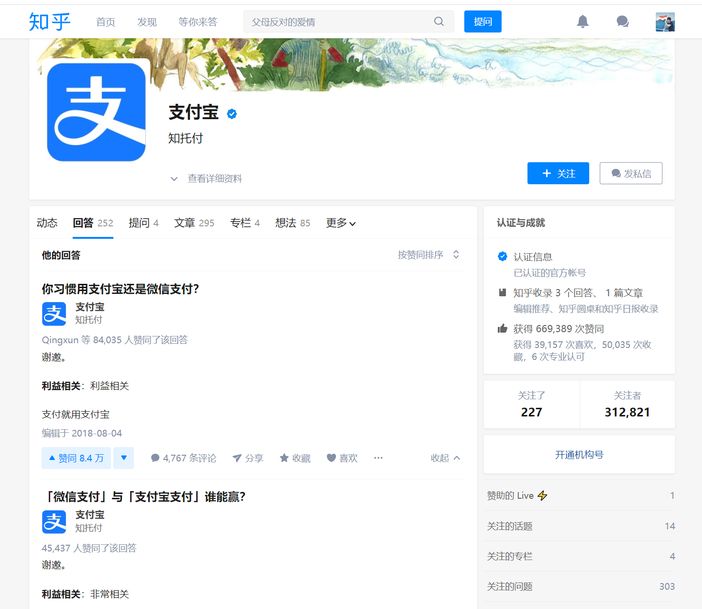Click the 支付宝 author name in second answer

(x=90, y=515)
